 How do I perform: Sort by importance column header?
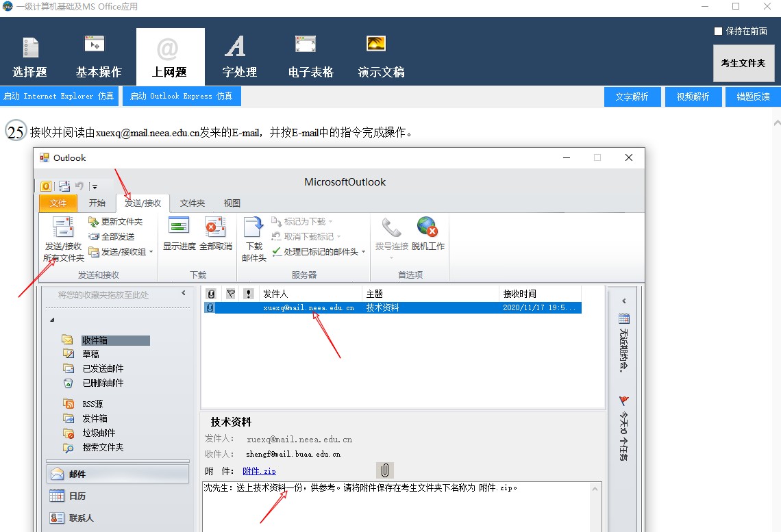coord(249,294)
